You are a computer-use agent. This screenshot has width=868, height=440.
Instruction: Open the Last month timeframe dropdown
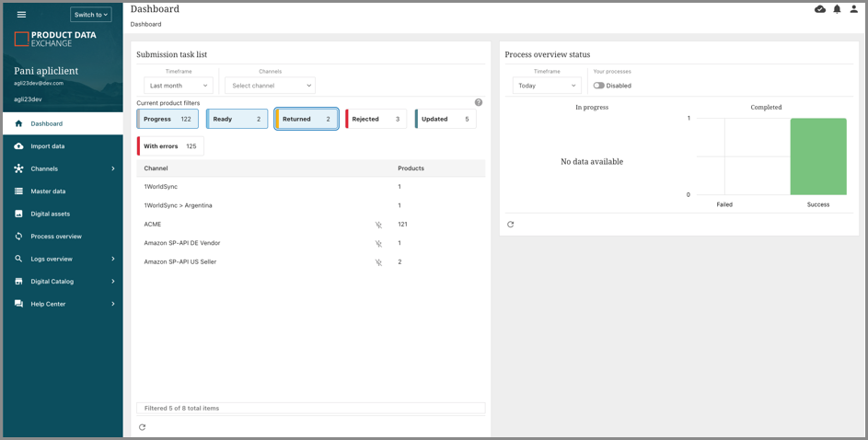tap(179, 86)
